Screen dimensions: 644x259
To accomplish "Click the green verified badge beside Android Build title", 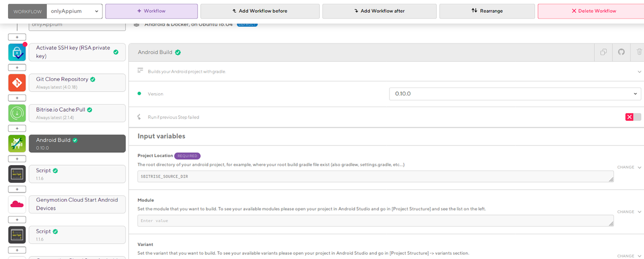I will [178, 53].
